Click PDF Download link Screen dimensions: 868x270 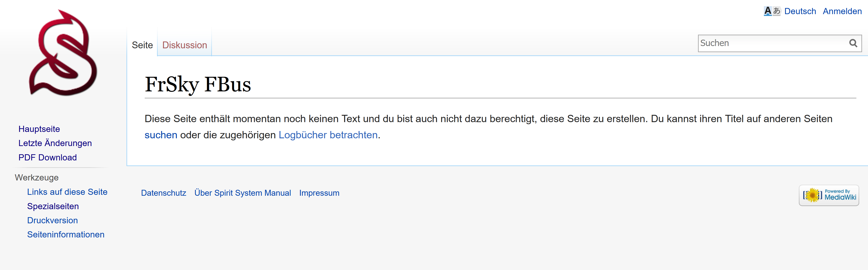point(47,157)
